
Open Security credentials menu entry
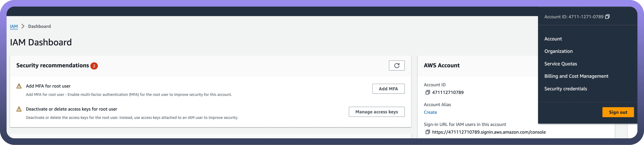565,89
